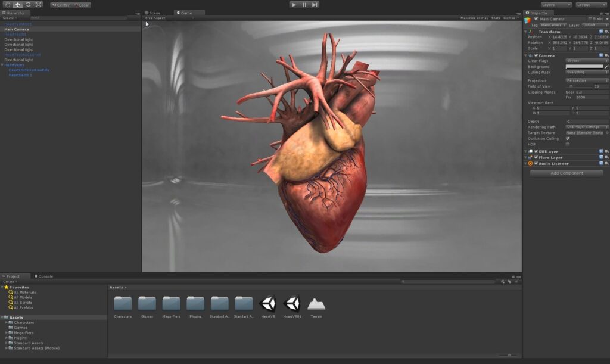Open the Projection dropdown set to Perspective

click(x=587, y=80)
